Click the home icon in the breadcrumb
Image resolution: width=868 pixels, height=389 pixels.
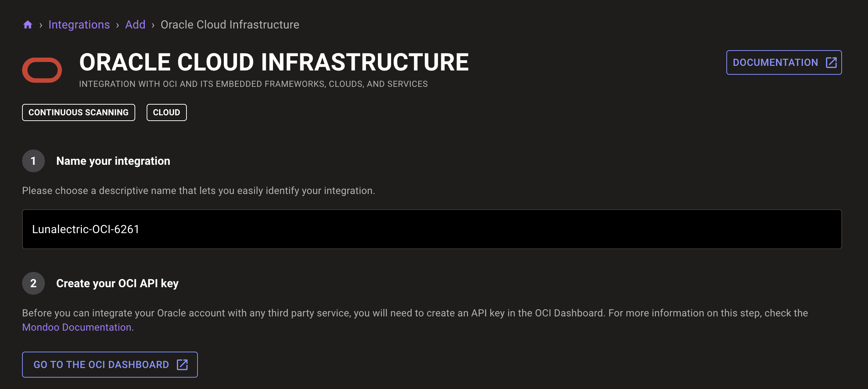(x=28, y=25)
